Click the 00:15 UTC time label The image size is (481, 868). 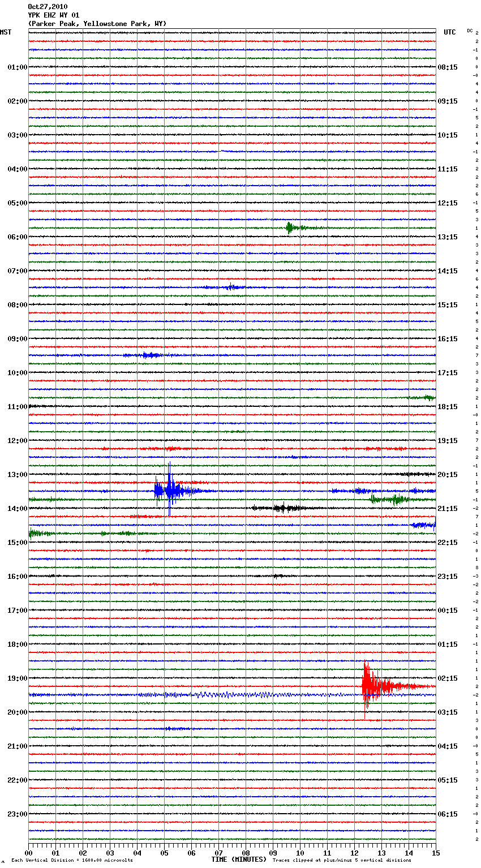[448, 611]
